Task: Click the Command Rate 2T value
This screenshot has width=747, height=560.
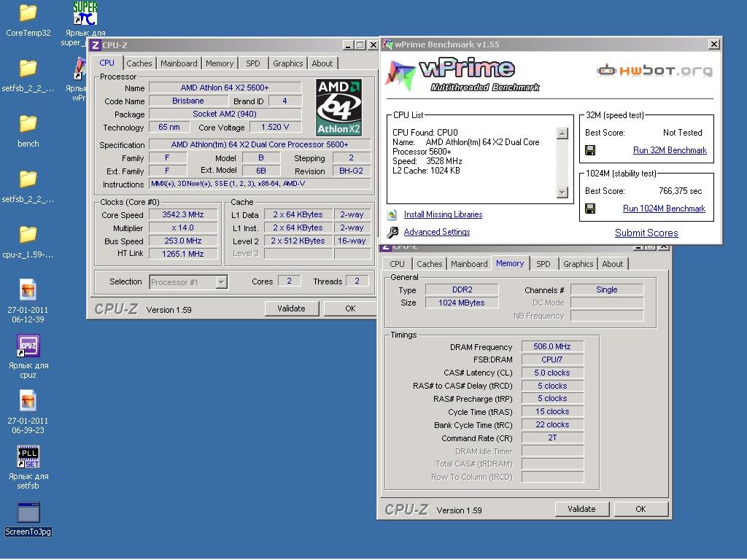Action: pyautogui.click(x=552, y=437)
